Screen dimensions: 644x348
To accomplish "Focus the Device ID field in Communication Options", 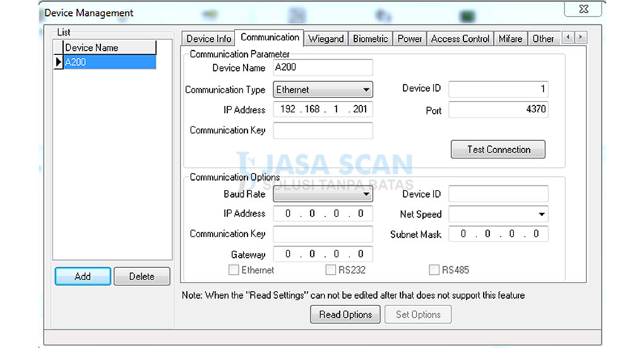I will coord(498,194).
